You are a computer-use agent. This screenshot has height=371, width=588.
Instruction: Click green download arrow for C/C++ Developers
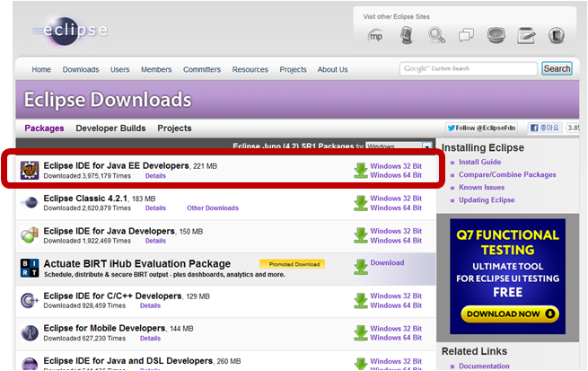(x=361, y=300)
